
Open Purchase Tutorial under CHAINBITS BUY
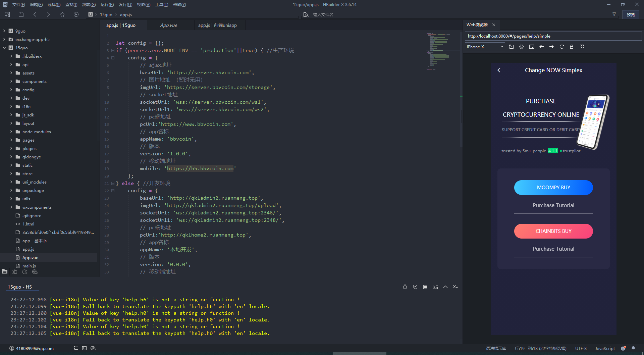tap(553, 249)
